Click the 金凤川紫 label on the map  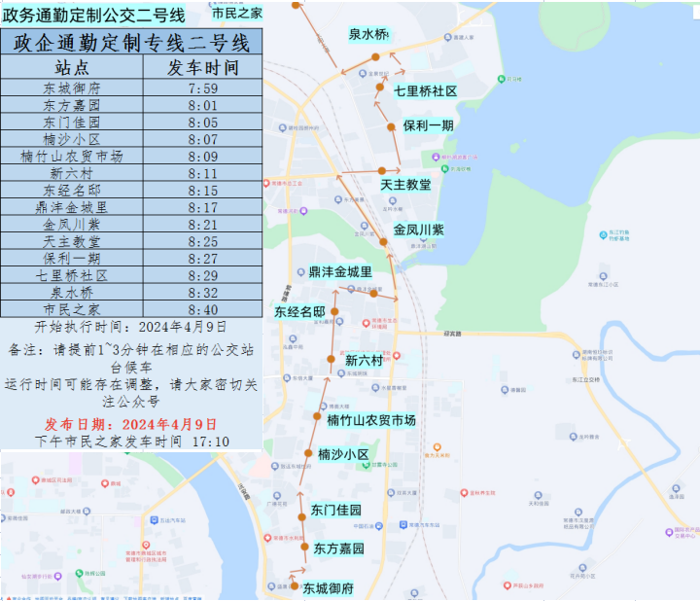418,230
